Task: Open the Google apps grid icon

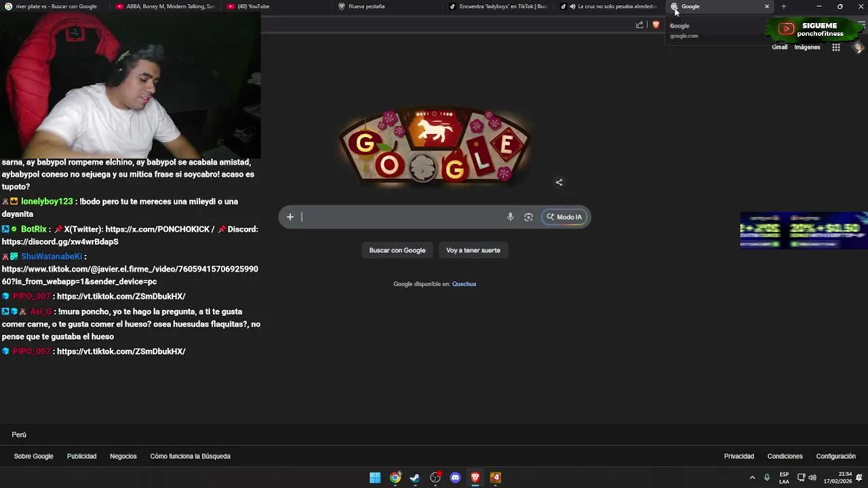Action: click(x=836, y=47)
